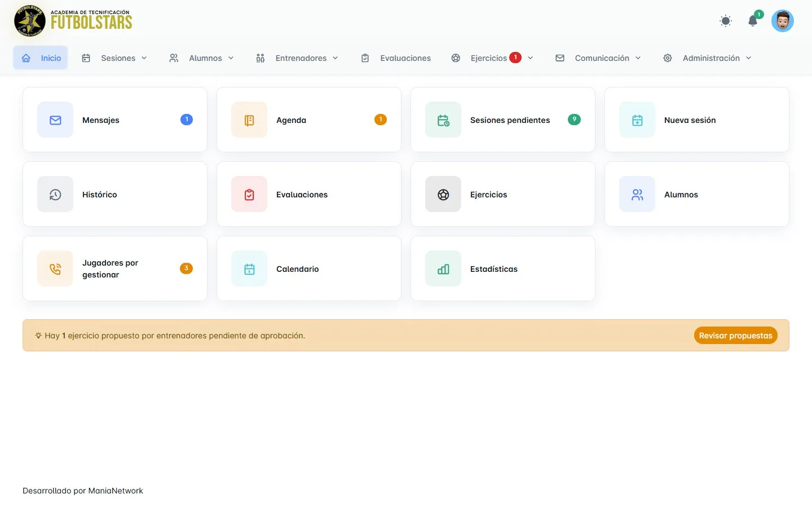Click the Sesiones pendientes calendar-clock icon
This screenshot has width=812, height=507.
coord(443,120)
